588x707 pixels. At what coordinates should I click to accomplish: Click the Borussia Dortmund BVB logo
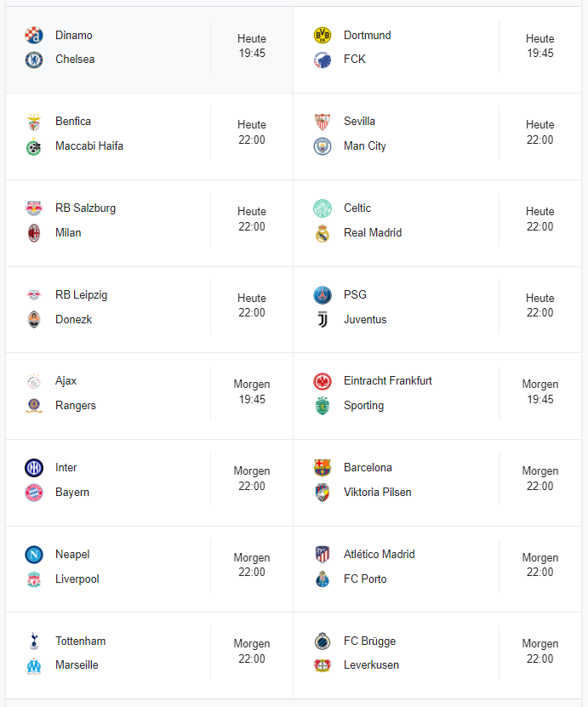click(x=323, y=35)
